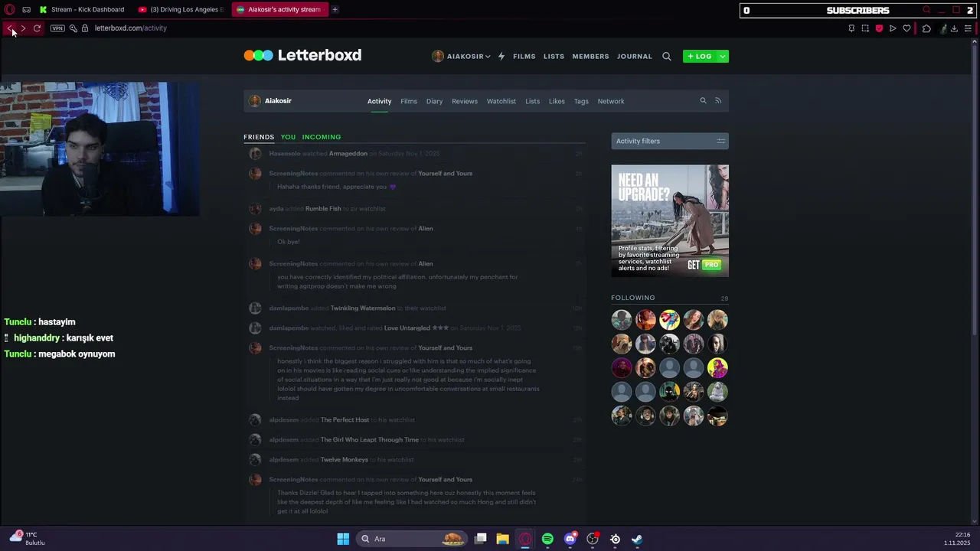Switch to Stream - Kick Dashboard tab
980x551 pixels.
point(82,9)
